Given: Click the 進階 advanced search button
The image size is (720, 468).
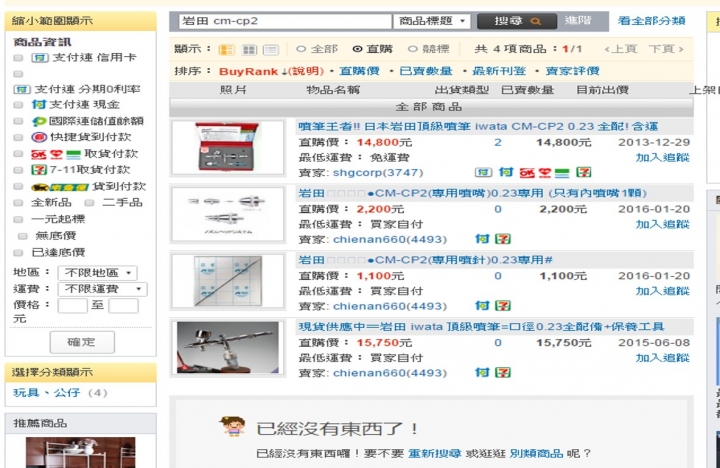Looking at the screenshot, I should coord(578,21).
